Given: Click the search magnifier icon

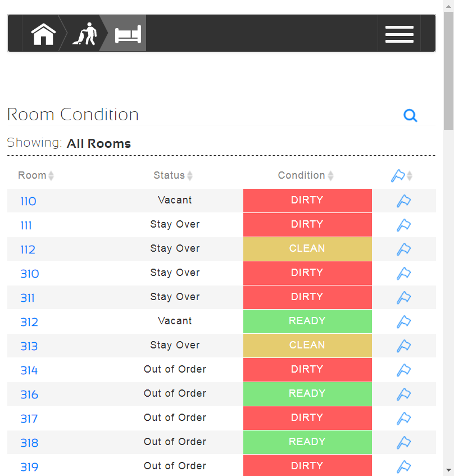Looking at the screenshot, I should click(x=410, y=116).
